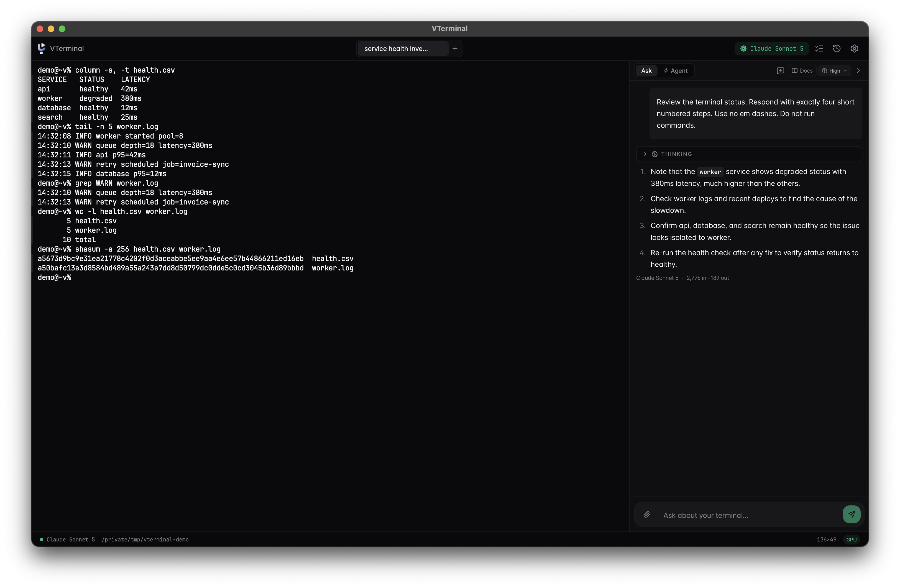This screenshot has width=900, height=588.
Task: Open a new tab with plus icon
Action: [455, 48]
